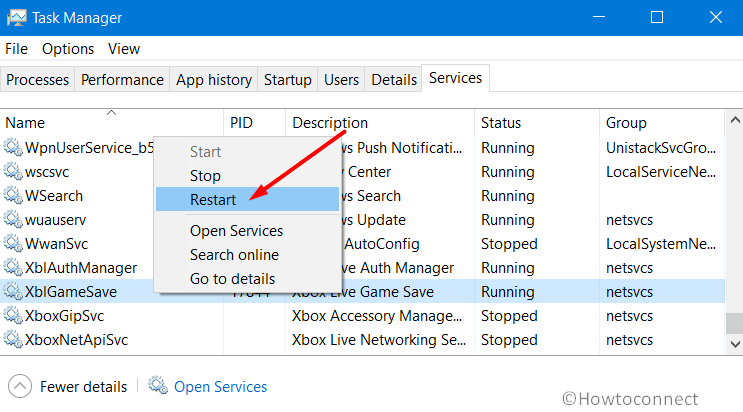
Task: Select the Services tab
Action: tap(455, 78)
